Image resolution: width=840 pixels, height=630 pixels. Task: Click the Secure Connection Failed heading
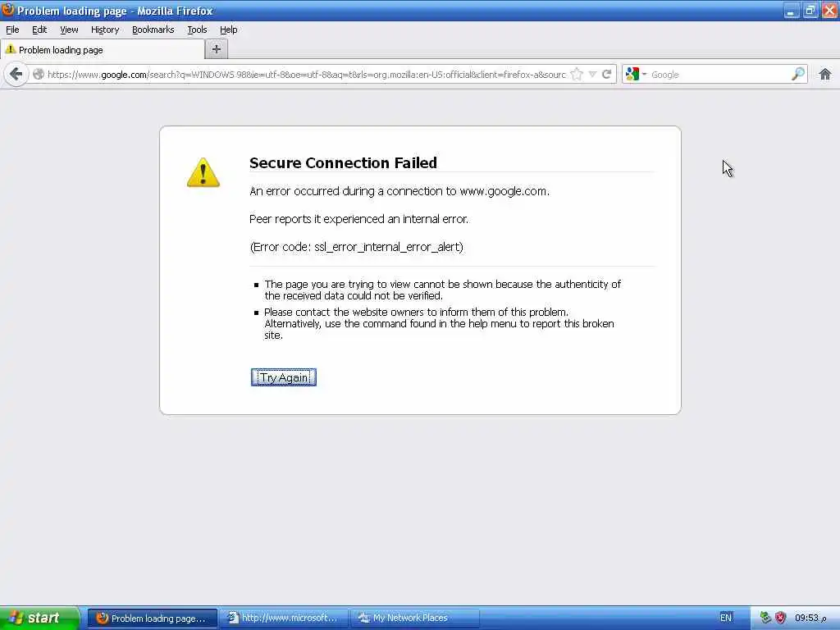344,163
